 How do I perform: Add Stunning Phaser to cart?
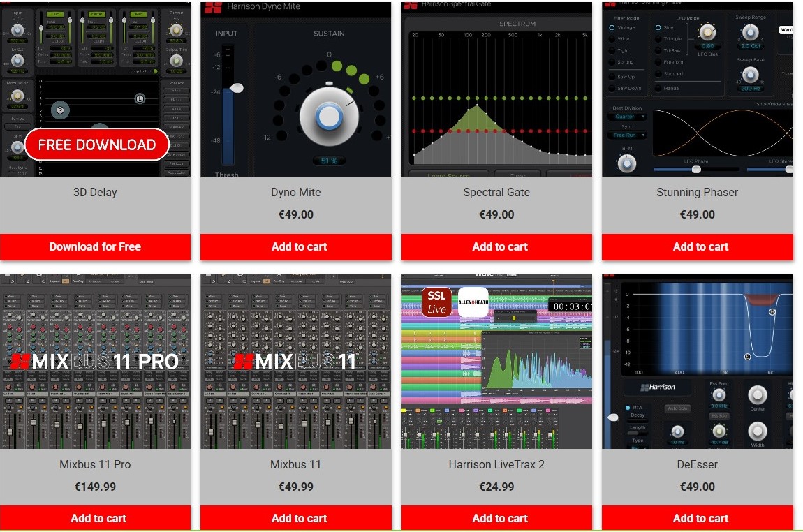point(698,246)
